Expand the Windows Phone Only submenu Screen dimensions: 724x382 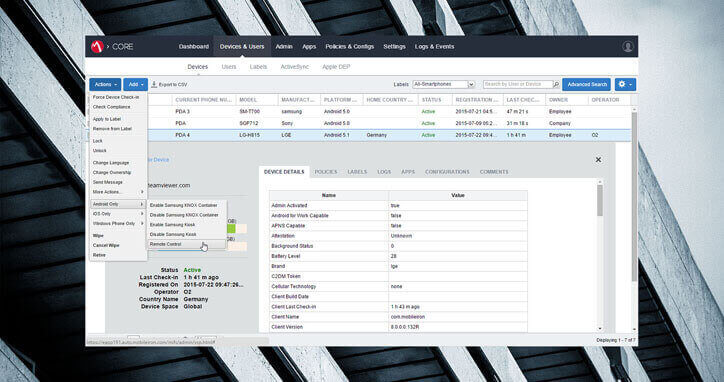click(x=117, y=224)
